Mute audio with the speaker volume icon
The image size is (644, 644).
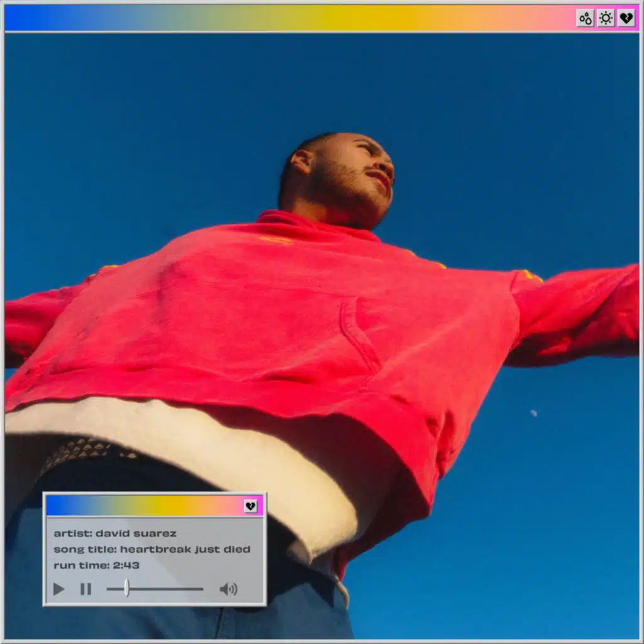tap(228, 589)
